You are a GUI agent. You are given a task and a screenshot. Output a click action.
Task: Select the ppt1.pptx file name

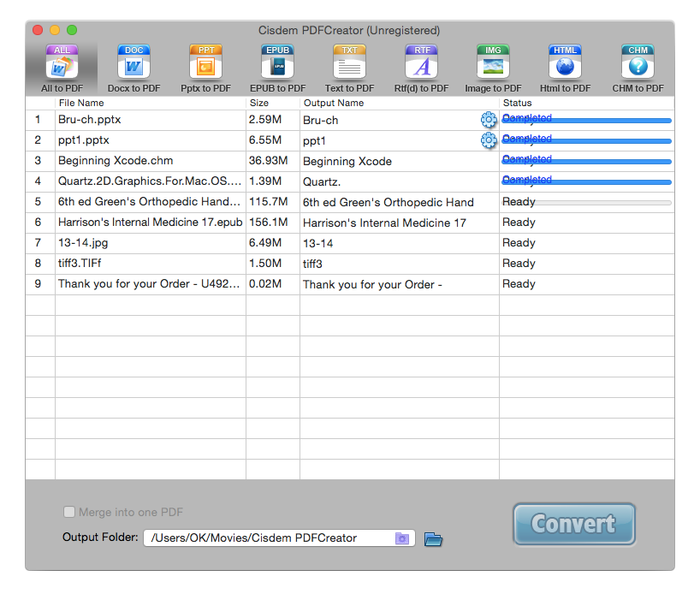pyautogui.click(x=84, y=140)
